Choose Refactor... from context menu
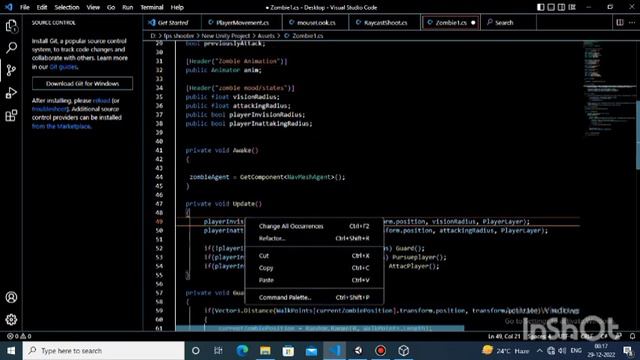 tap(314, 238)
